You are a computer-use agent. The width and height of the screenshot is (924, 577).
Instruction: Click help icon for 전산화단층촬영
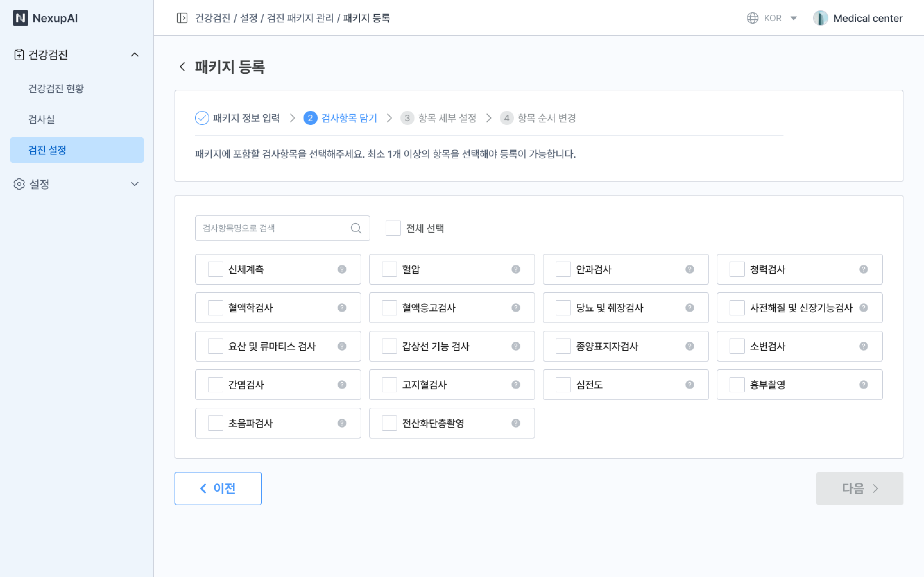[x=516, y=423]
